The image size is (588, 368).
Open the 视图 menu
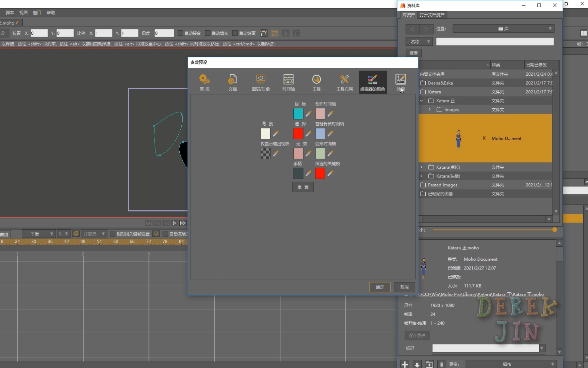(23, 13)
